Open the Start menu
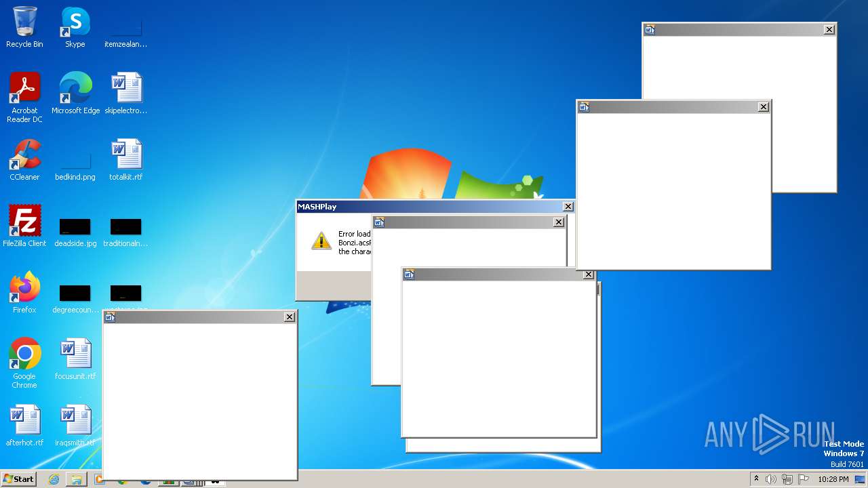Viewport: 868px width, 488px height. coord(18,479)
